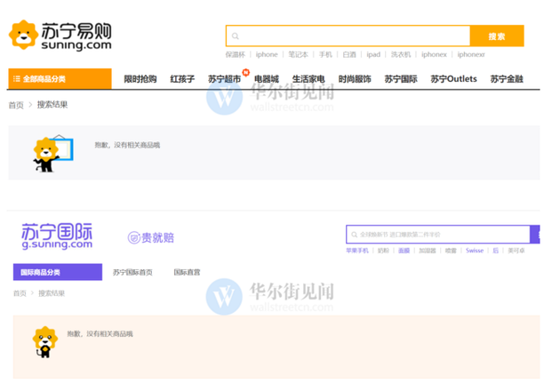Viewport: 560px width, 392px height.
Task: Go to 苏宁金融 nav item
Action: pyautogui.click(x=507, y=79)
